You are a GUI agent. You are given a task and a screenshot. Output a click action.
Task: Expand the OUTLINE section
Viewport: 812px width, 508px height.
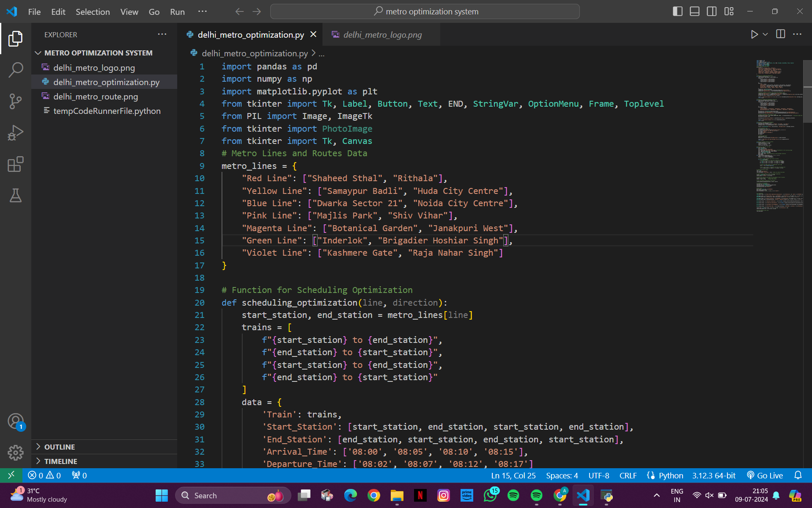[x=60, y=447]
